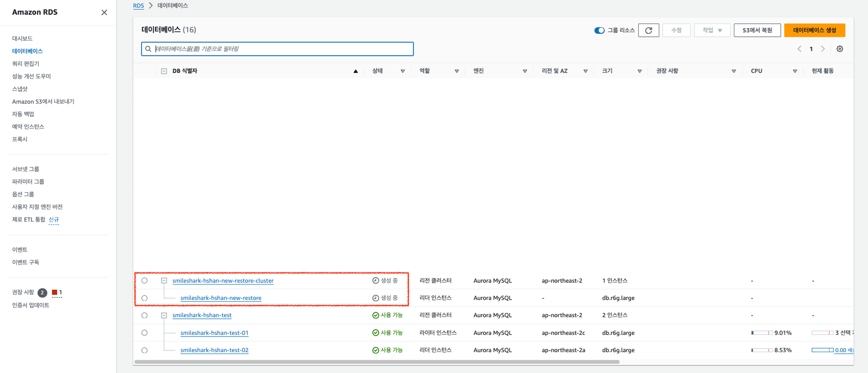This screenshot has width=868, height=373.
Task: Go to previous page arrow
Action: pyautogui.click(x=799, y=49)
